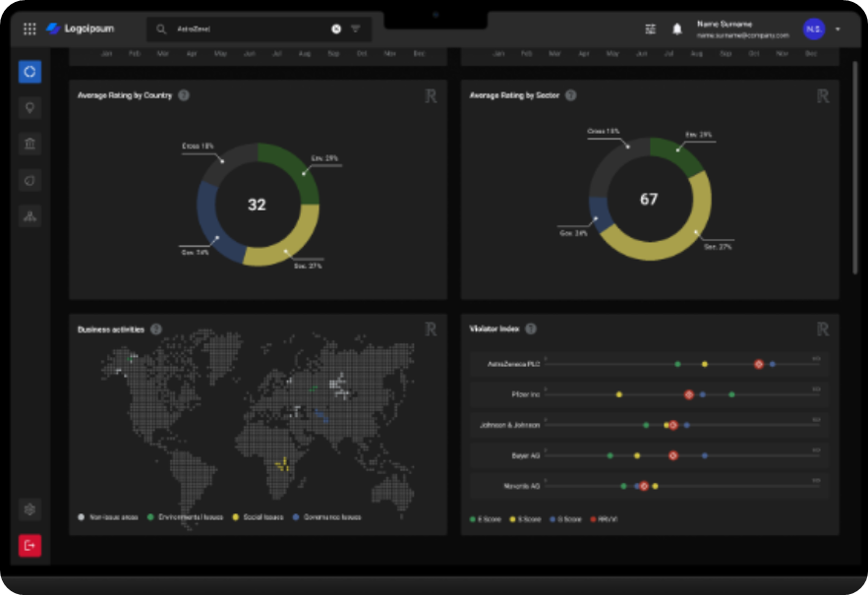Click the red logout button
868x595 pixels.
(29, 545)
